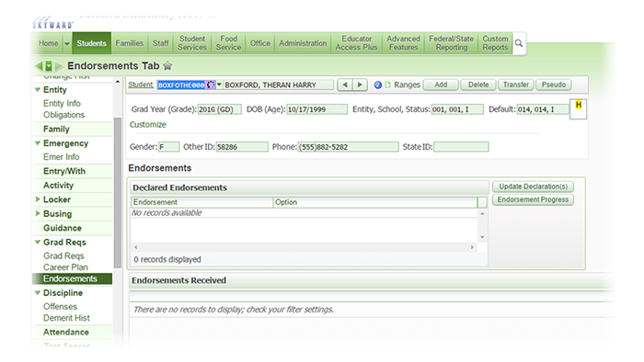Open the green history dropdown between arrows
The image size is (644, 362).
[x=49, y=65]
